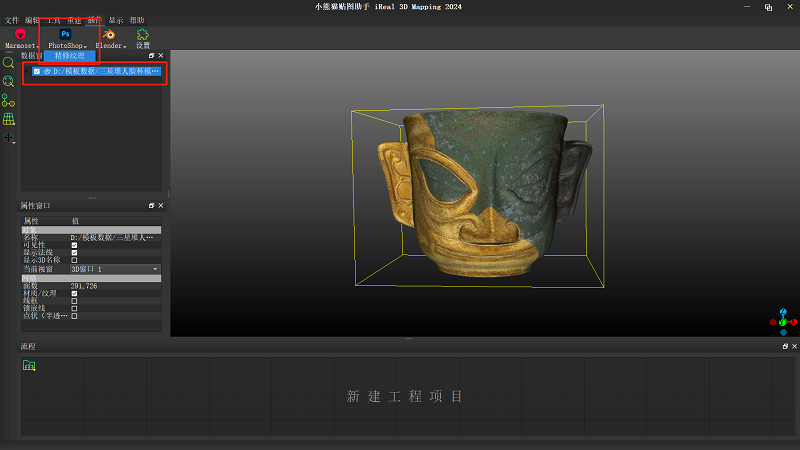Float the 数据窗 panel with its undock icon
800x450 pixels.
coord(152,56)
